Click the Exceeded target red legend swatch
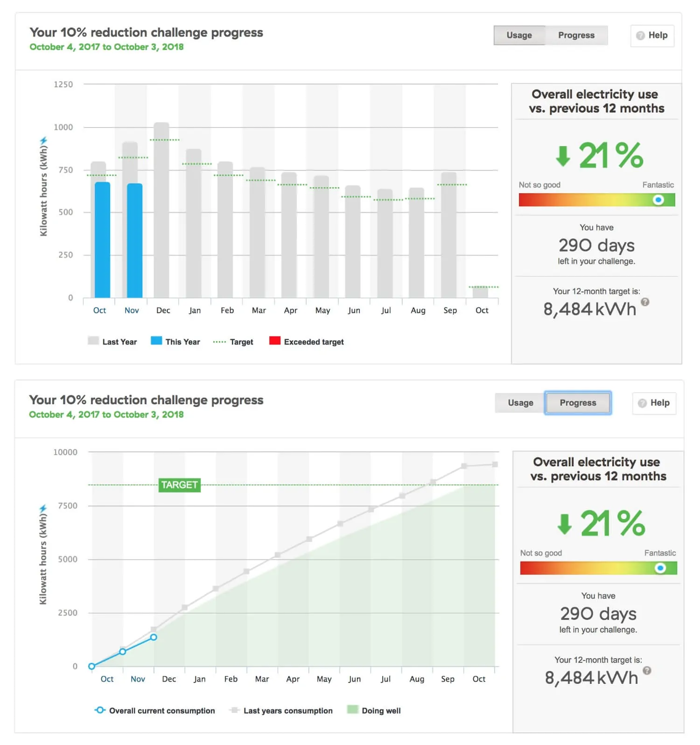The width and height of the screenshot is (700, 745). [275, 340]
